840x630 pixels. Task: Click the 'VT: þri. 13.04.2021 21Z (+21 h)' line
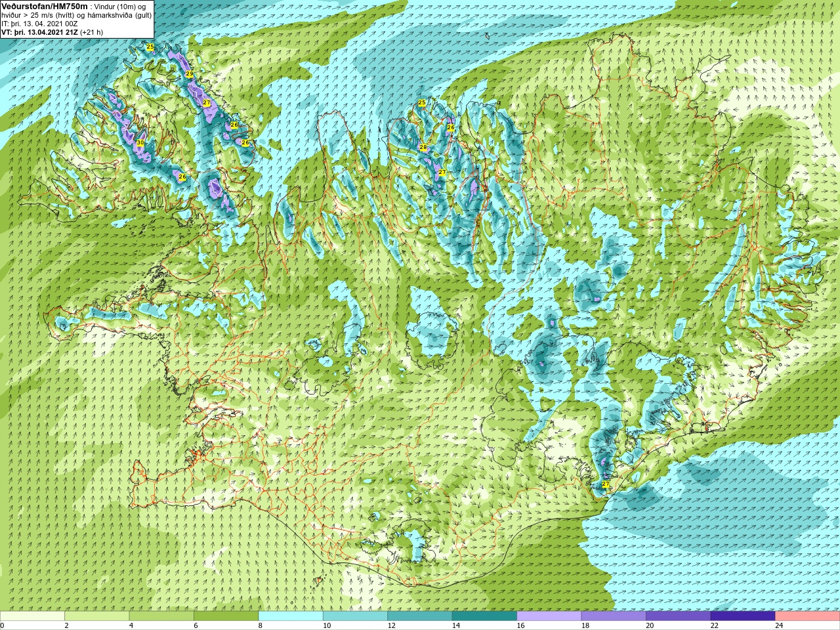(52, 32)
